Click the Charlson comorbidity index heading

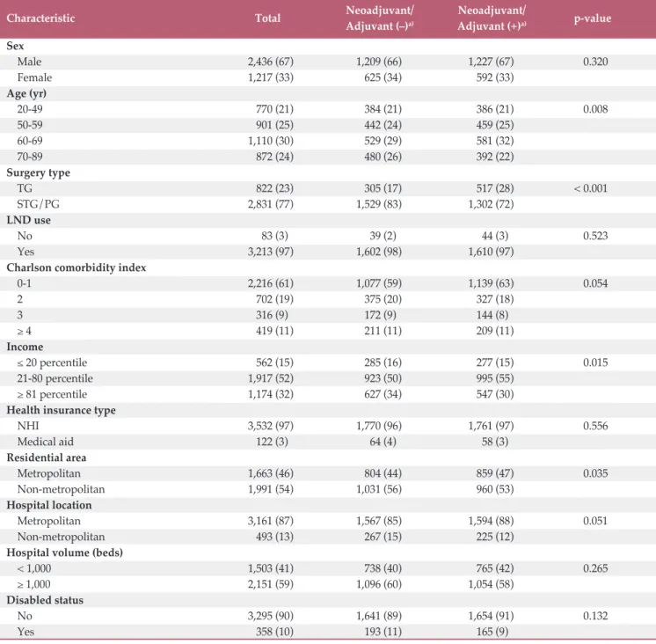pyautogui.click(x=77, y=267)
